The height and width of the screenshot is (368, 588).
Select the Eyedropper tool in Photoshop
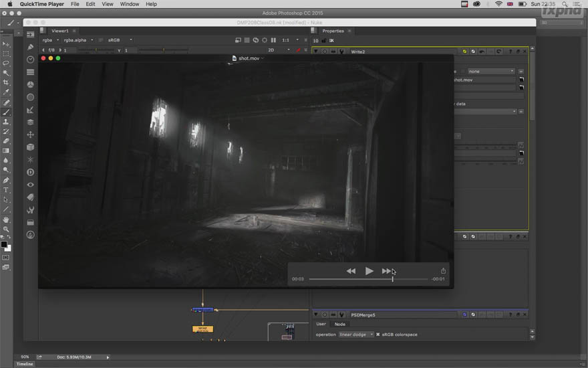click(x=6, y=92)
